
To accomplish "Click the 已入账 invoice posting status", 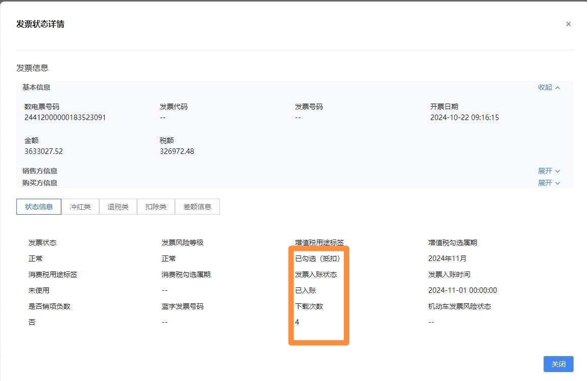I will click(x=305, y=290).
